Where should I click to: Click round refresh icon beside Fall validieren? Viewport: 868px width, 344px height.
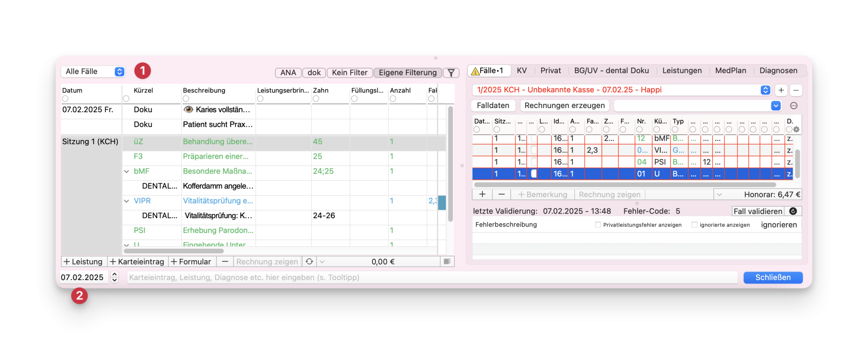tap(793, 211)
